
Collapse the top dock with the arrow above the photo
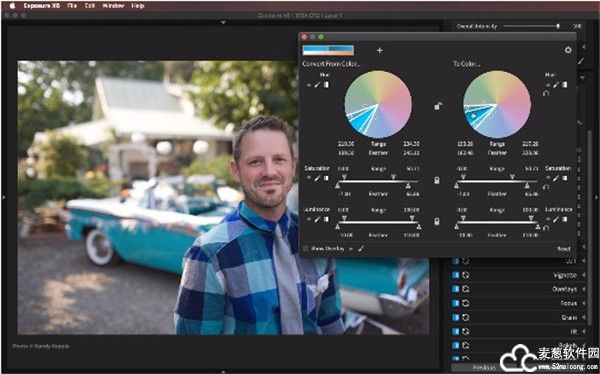pos(223,23)
